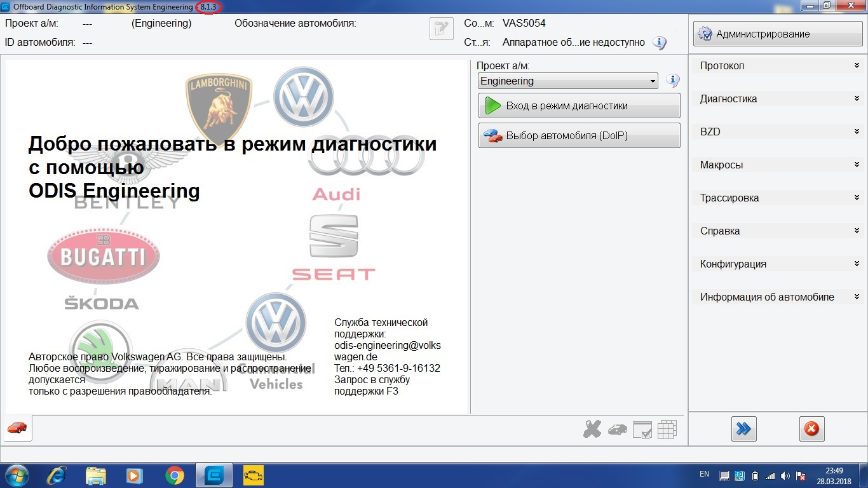
Task: Launch Google Chrome from the taskbar
Action: tap(174, 475)
